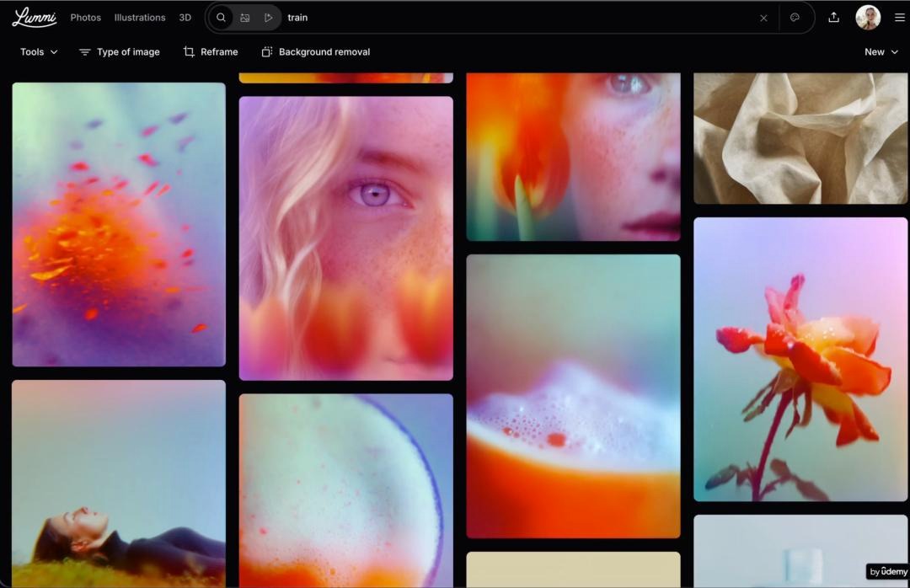Image resolution: width=910 pixels, height=588 pixels.
Task: Click the Background removal icon
Action: pyautogui.click(x=266, y=51)
